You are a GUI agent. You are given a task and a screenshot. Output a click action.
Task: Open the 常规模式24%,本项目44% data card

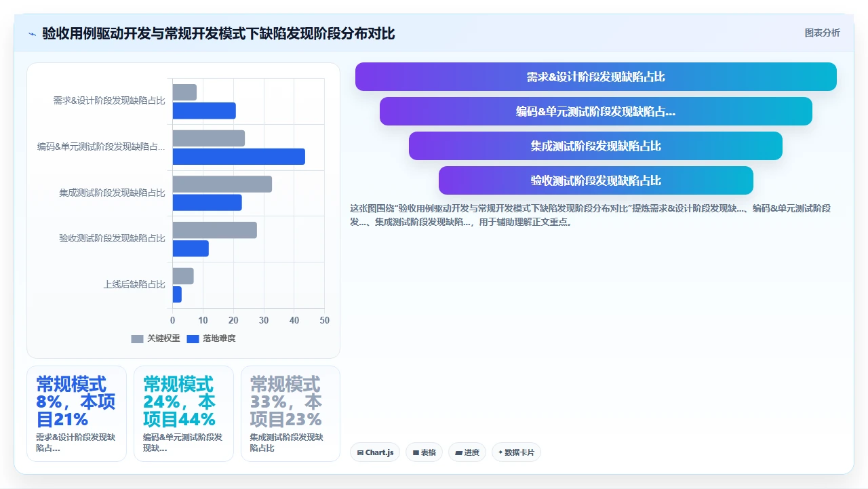[x=184, y=414]
